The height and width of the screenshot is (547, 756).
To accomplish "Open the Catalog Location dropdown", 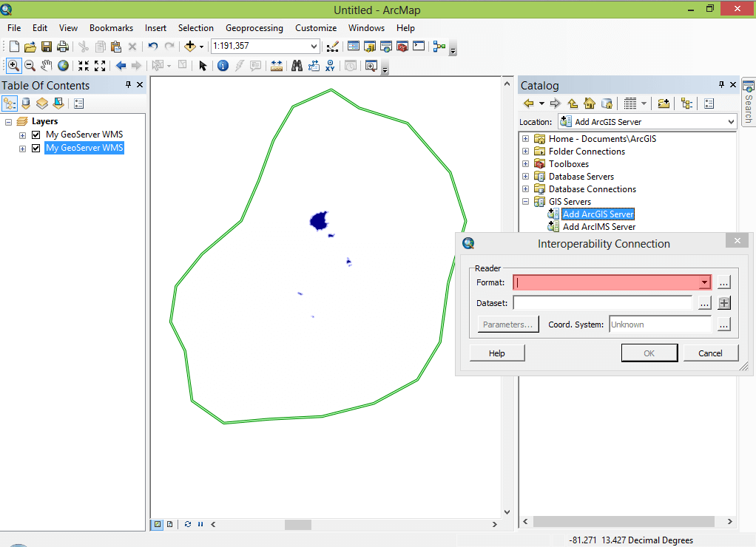I will pos(731,122).
